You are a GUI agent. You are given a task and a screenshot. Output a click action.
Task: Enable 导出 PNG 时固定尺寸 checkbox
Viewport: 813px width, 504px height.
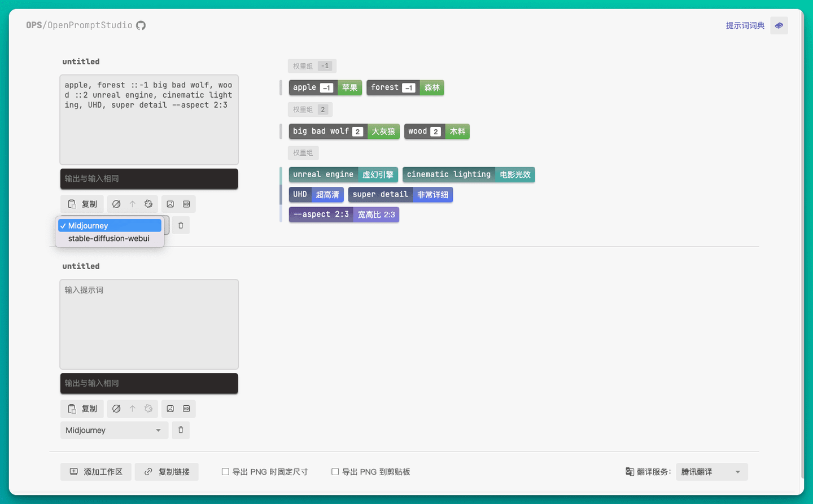point(225,471)
